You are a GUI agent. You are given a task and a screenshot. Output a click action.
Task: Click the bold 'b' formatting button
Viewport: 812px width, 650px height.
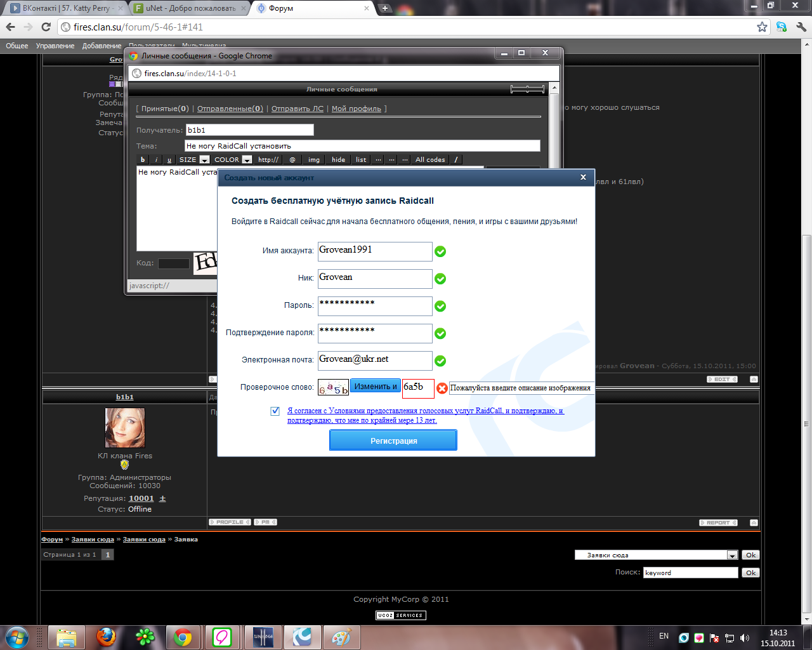[x=143, y=159]
